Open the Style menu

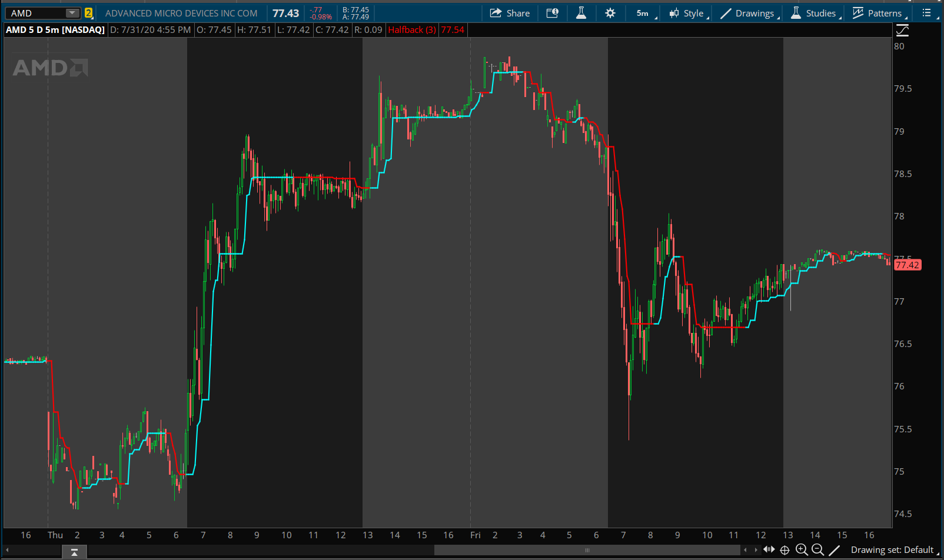(x=689, y=13)
